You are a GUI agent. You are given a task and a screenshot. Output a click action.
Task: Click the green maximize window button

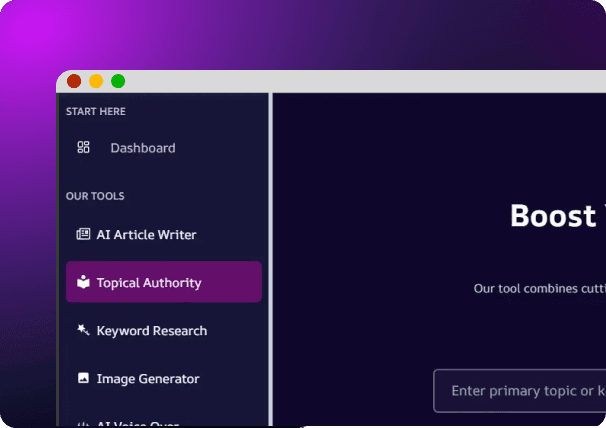point(118,81)
